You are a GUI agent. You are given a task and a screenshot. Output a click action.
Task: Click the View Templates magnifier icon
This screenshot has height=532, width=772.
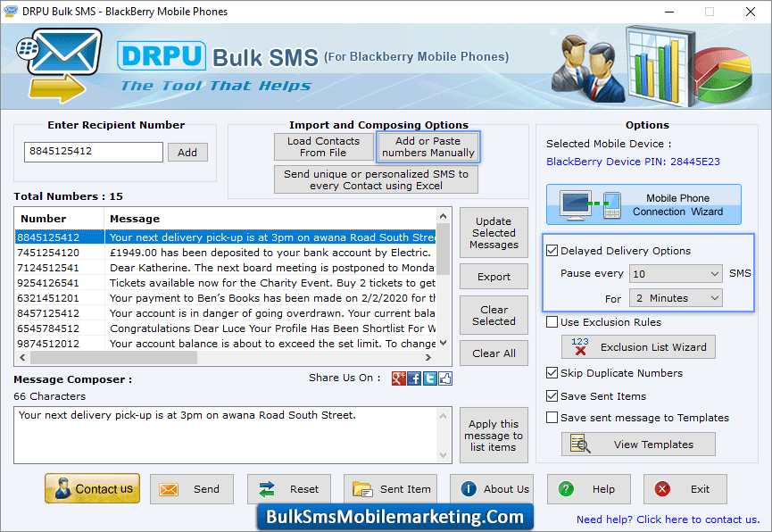pyautogui.click(x=580, y=444)
